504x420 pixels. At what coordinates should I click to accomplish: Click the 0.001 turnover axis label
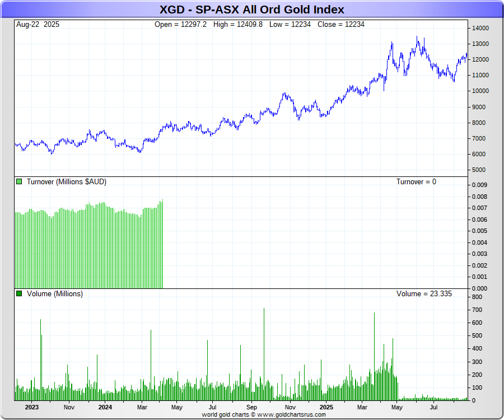point(479,277)
